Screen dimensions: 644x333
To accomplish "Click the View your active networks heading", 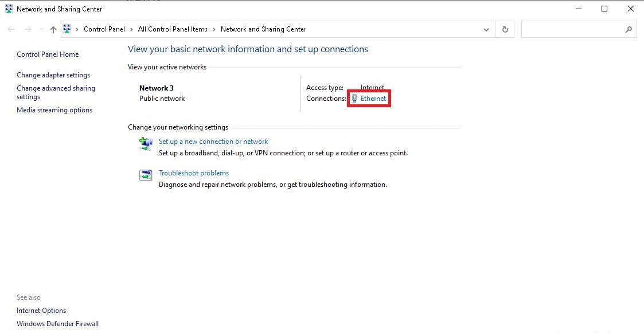I will point(167,67).
